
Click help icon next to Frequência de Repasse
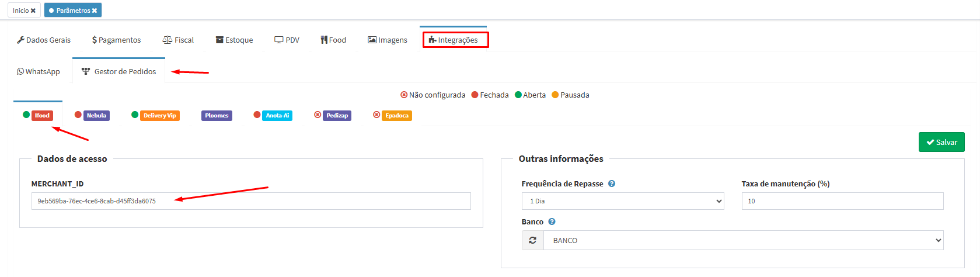pos(612,183)
